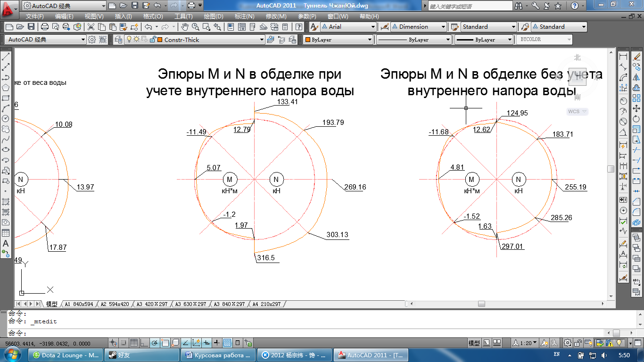The width and height of the screenshot is (644, 362).
Task: Expand the Constr-Thick layer dropdown
Action: pyautogui.click(x=262, y=40)
